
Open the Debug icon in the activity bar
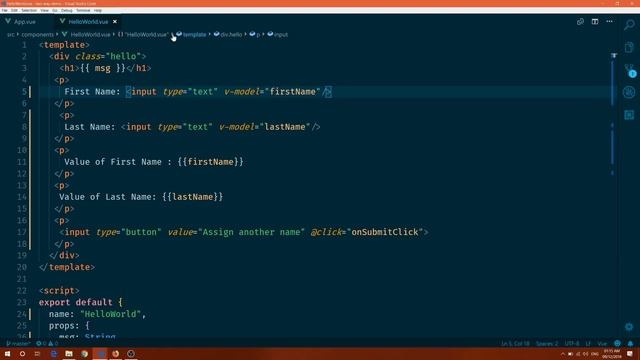click(x=629, y=92)
